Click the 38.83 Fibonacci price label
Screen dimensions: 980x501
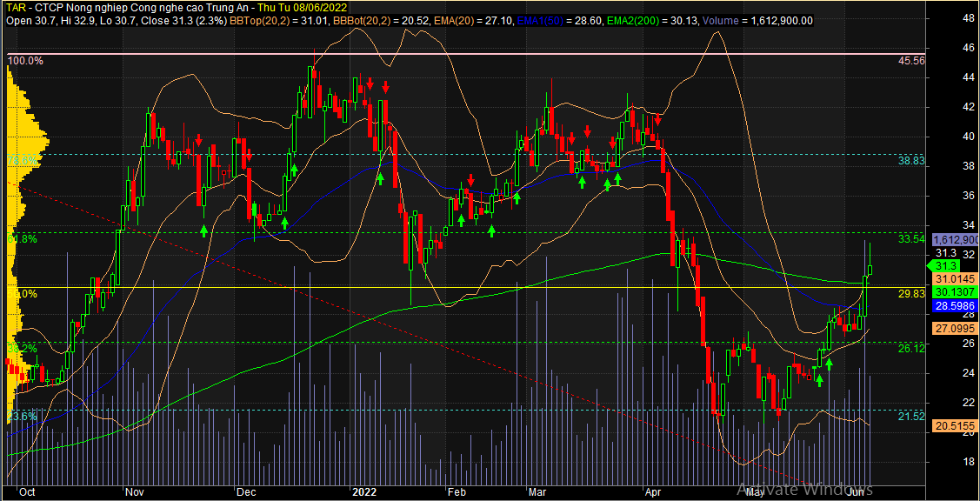pyautogui.click(x=910, y=162)
